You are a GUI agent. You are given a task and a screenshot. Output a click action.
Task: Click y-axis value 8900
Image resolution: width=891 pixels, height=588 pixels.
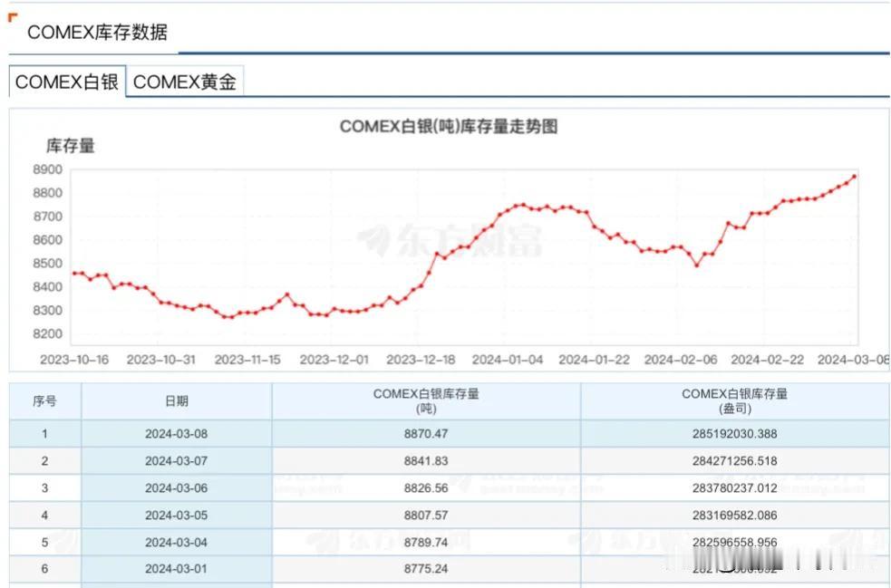pyautogui.click(x=48, y=169)
